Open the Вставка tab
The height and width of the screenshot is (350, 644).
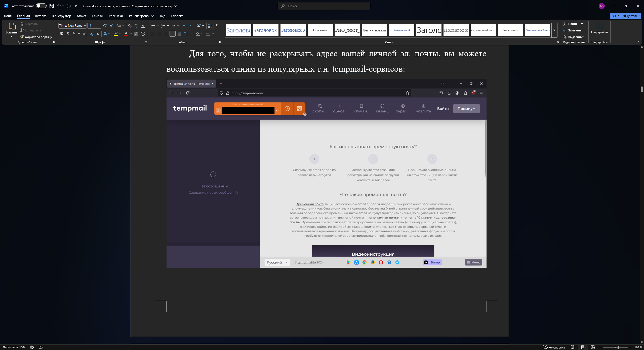pos(41,16)
